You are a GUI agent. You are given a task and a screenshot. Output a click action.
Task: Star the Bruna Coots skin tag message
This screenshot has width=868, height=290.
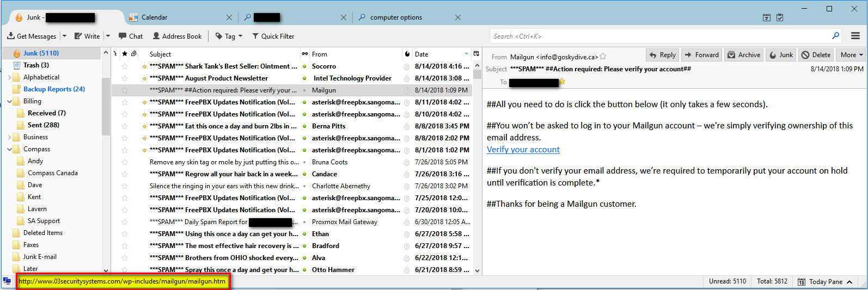point(125,162)
